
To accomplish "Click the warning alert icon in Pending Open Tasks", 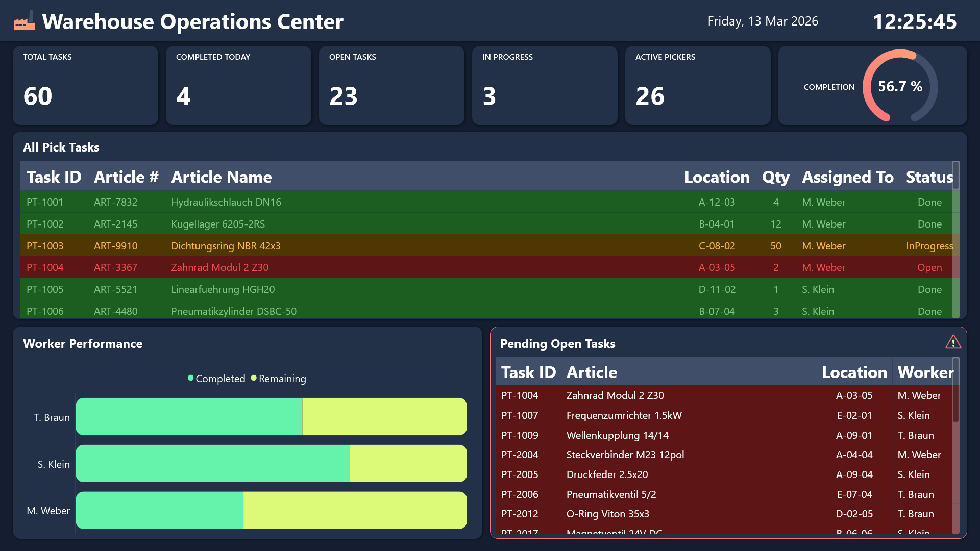I will [953, 342].
